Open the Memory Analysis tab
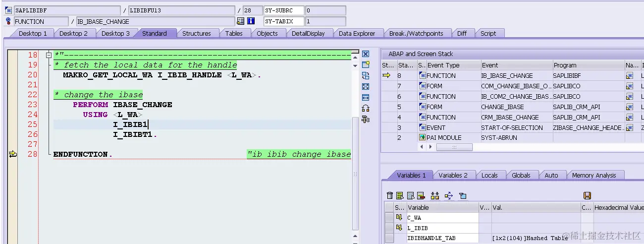The width and height of the screenshot is (644, 244). tap(594, 175)
